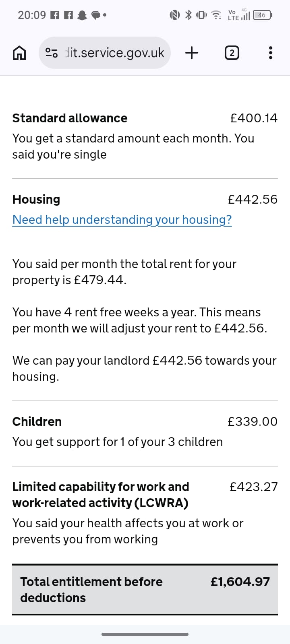The image size is (290, 644).
Task: Tap the Housing amount £442.56
Action: pyautogui.click(x=253, y=200)
